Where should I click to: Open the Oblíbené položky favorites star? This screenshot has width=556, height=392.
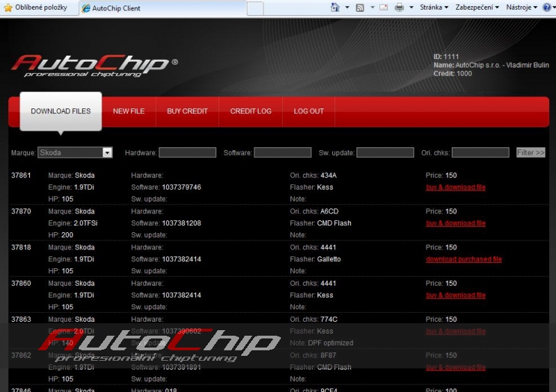pyautogui.click(x=8, y=8)
